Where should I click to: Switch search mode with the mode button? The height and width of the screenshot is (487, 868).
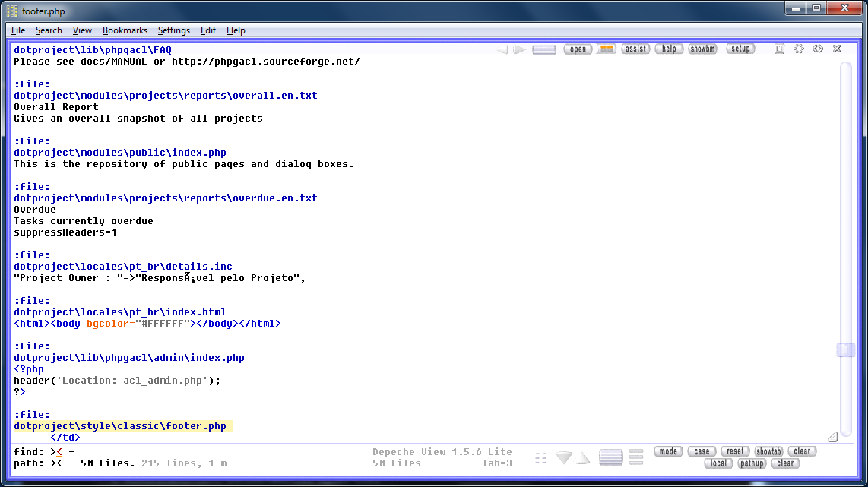click(668, 451)
